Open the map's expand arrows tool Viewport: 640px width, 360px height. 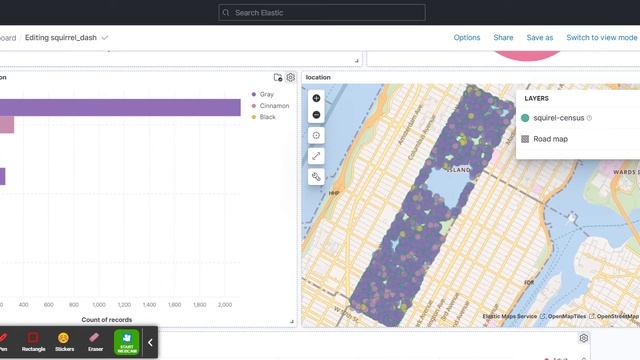316,156
